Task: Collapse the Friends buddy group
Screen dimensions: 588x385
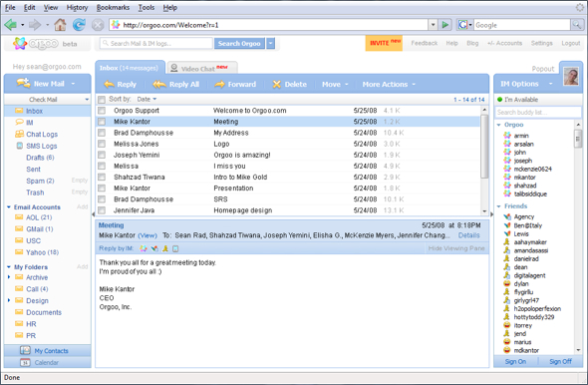Action: coord(498,206)
